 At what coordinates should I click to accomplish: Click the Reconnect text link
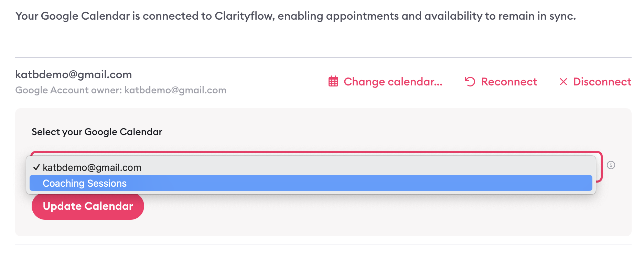pyautogui.click(x=509, y=82)
